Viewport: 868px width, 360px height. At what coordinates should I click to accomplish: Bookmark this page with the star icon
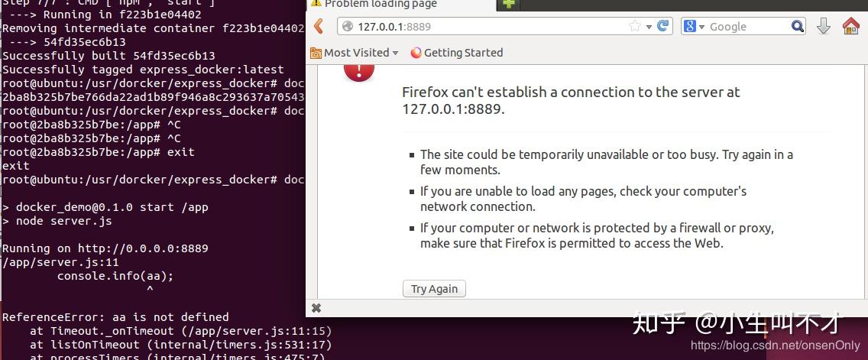click(635, 26)
